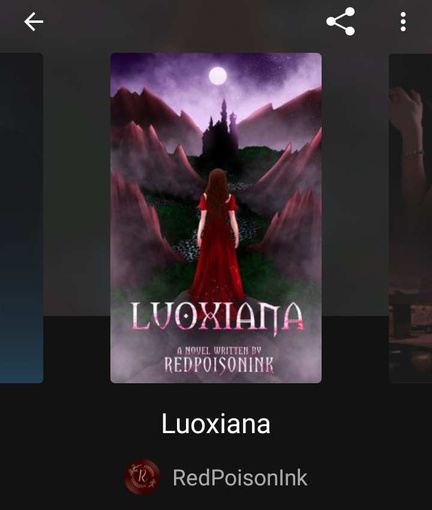
Task: Open the RedPoisonInk author name link
Action: coord(240,478)
